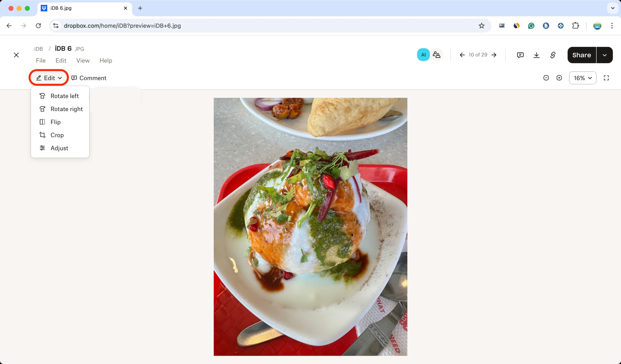Click the Flip tool icon
Screen dimensions: 621x364
pyautogui.click(x=42, y=122)
